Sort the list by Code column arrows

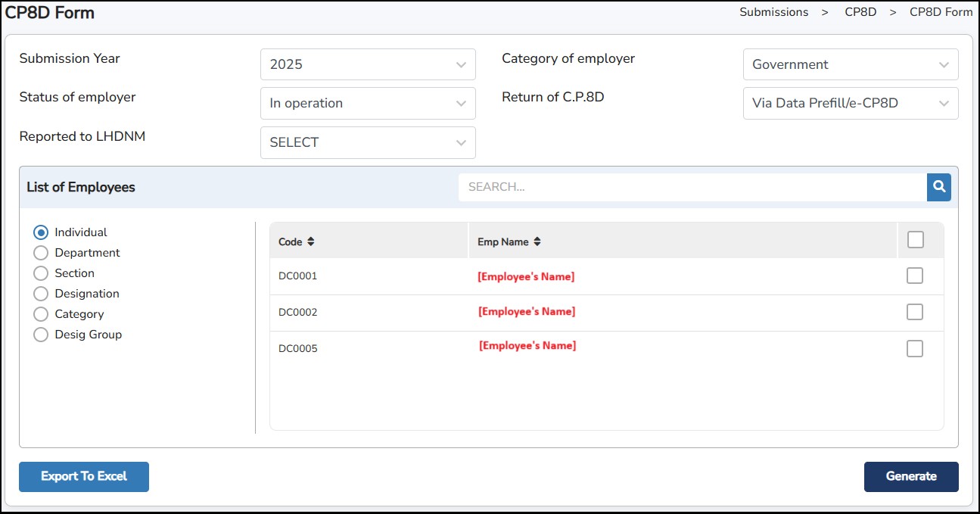[x=311, y=242]
